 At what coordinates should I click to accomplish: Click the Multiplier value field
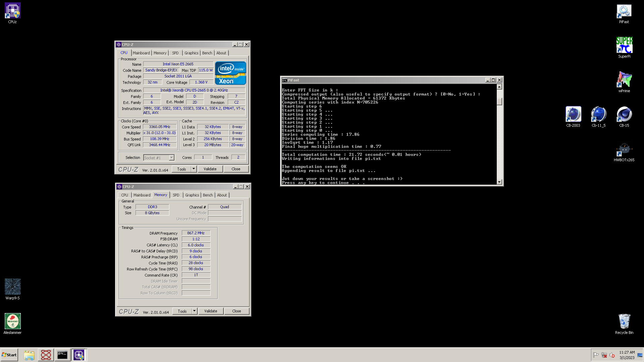click(160, 133)
